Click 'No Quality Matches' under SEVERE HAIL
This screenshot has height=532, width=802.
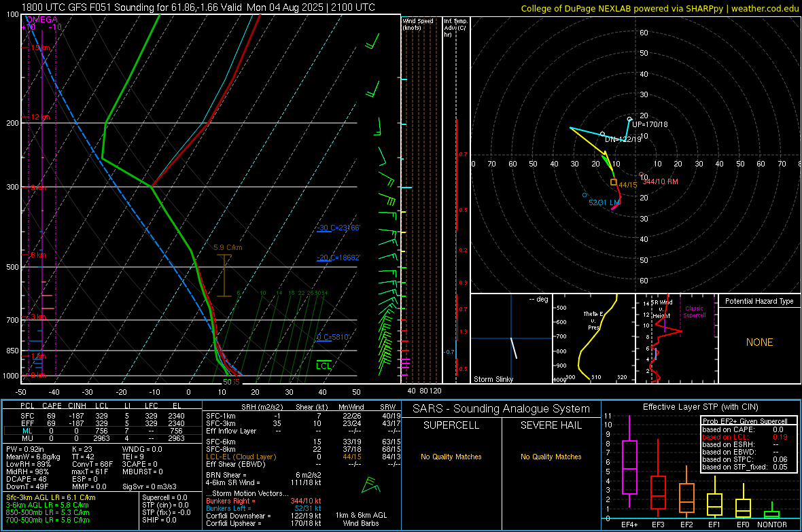[x=551, y=457]
